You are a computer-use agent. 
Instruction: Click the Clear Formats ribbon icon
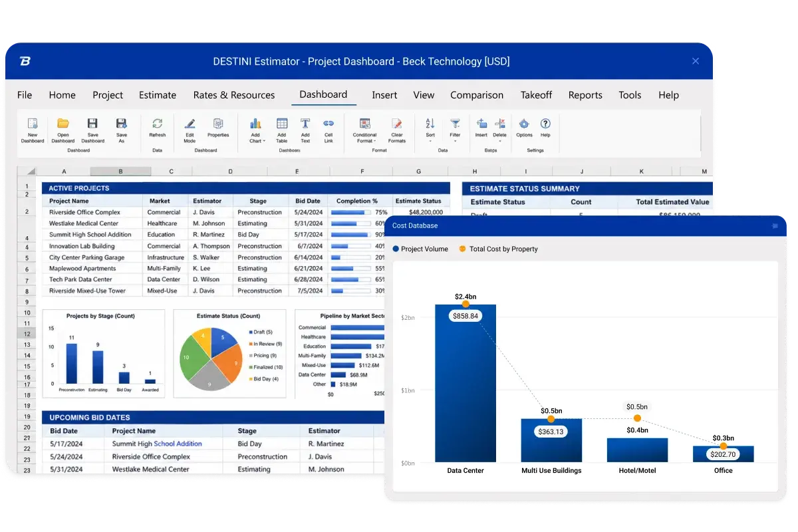pyautogui.click(x=397, y=123)
